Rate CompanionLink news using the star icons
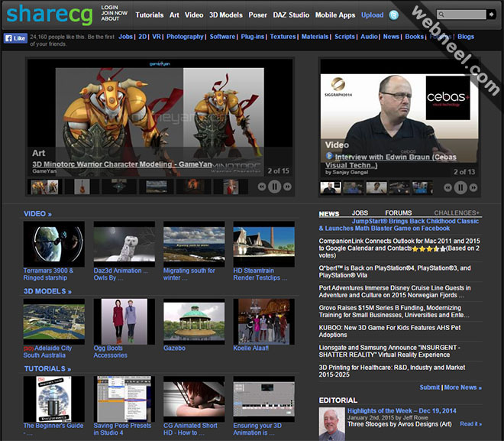The width and height of the screenshot is (504, 441). tap(429, 248)
